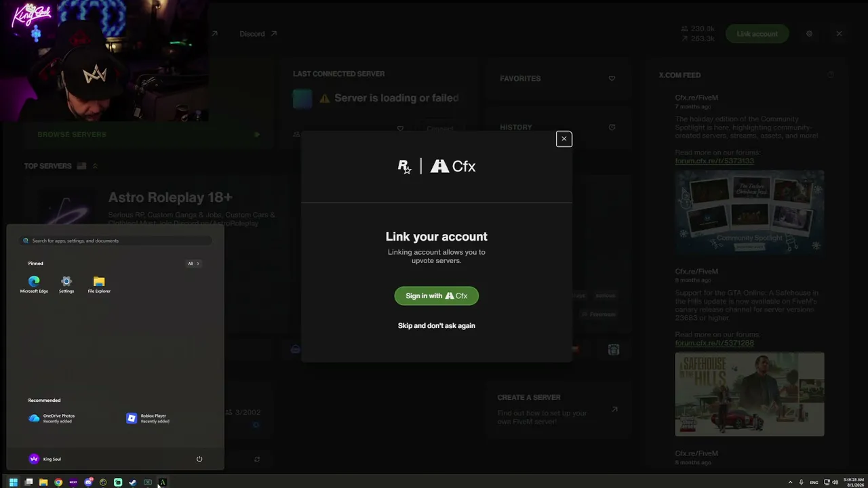Screen dimensions: 868x488
Task: Click the Sign in with Cfx button
Action: 437,296
